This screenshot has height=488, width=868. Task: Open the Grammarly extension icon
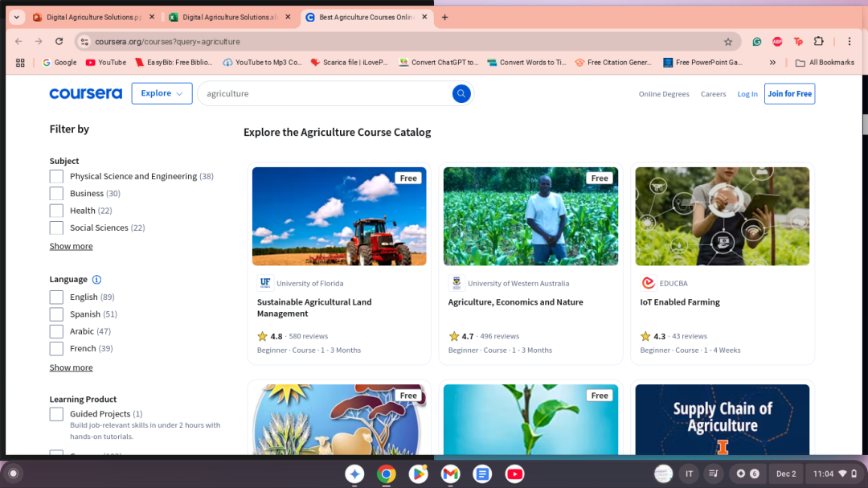757,42
